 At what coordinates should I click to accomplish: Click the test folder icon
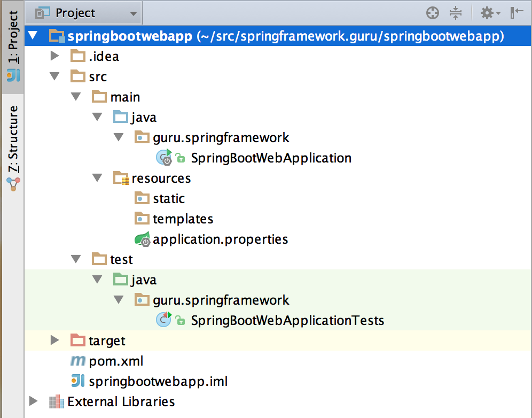99,259
